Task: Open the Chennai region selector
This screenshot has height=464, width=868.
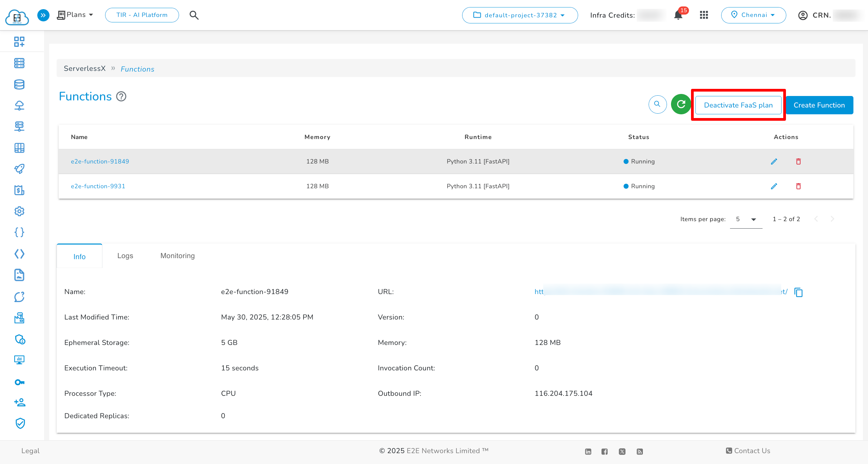Action: [754, 15]
